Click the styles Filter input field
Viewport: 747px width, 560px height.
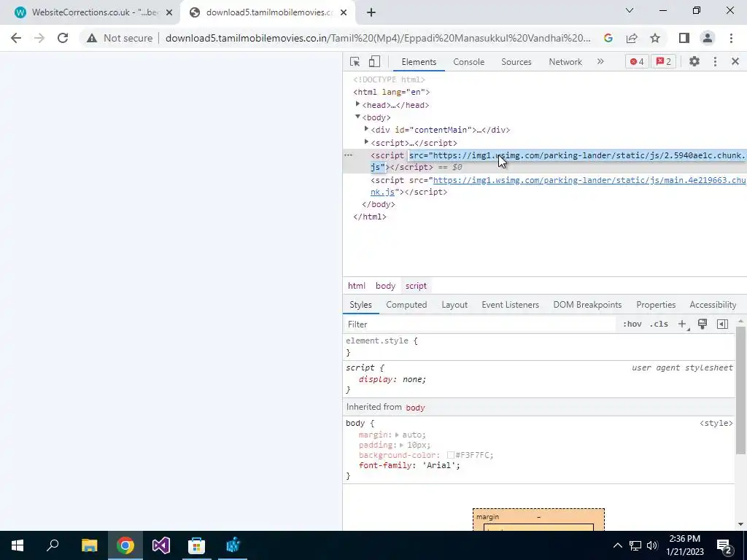[480, 324]
